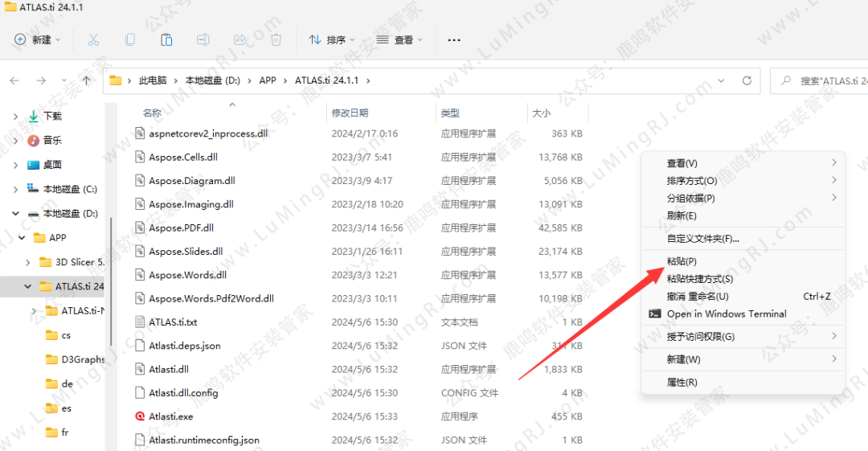Select file Aspose.Slides.dll
The image size is (868, 451).
click(x=186, y=252)
